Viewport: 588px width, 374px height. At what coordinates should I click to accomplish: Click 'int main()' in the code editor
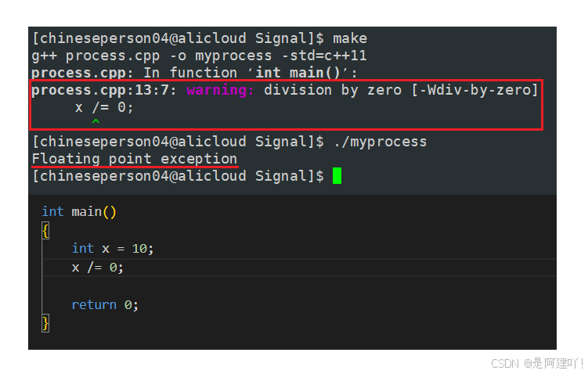coord(79,212)
